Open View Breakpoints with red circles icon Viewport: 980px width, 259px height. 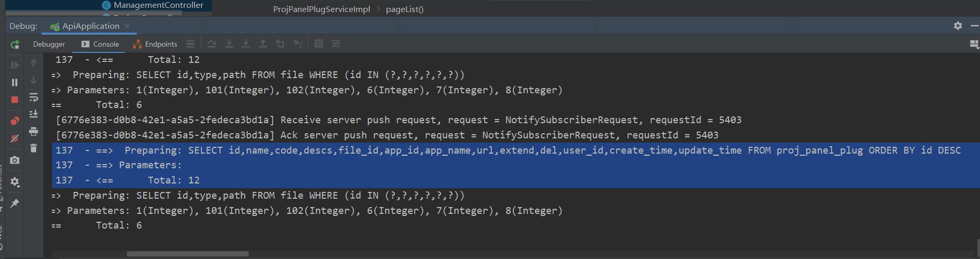point(15,121)
